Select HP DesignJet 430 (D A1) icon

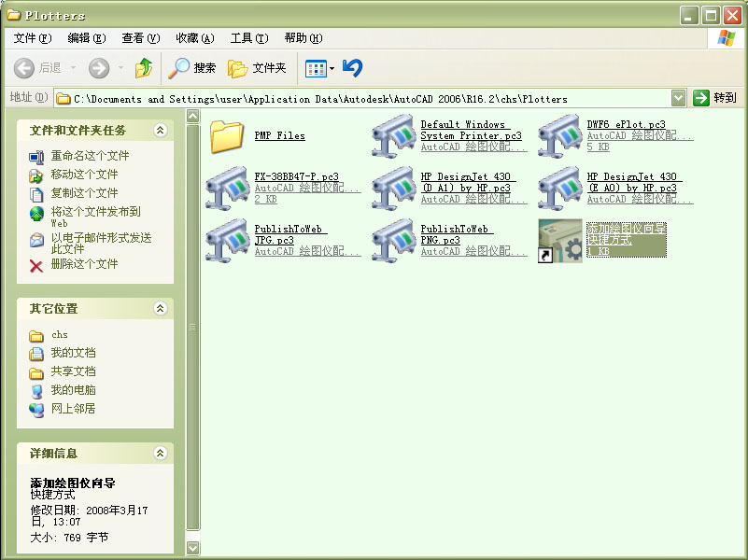click(392, 189)
